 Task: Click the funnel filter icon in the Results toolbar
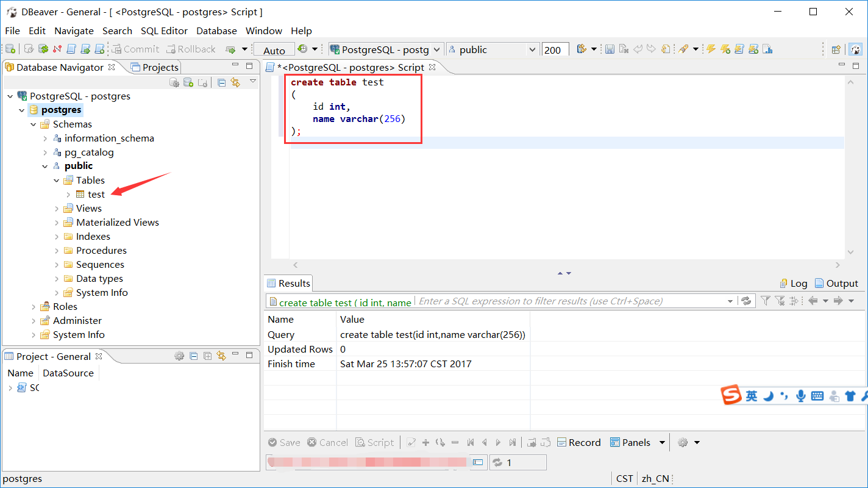coord(765,301)
